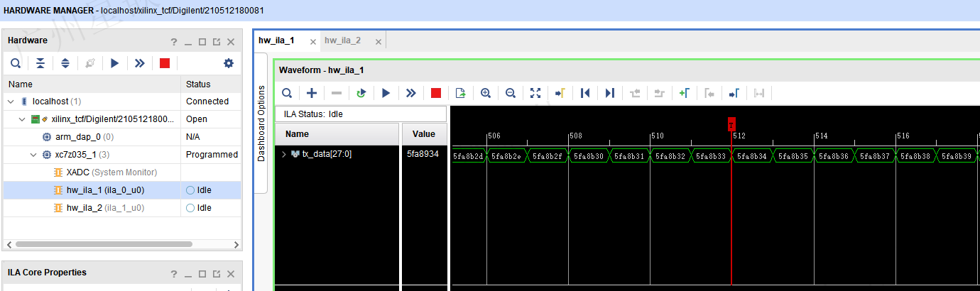Click Programmed status of xc7z035_1
The height and width of the screenshot is (291, 980).
tap(212, 155)
